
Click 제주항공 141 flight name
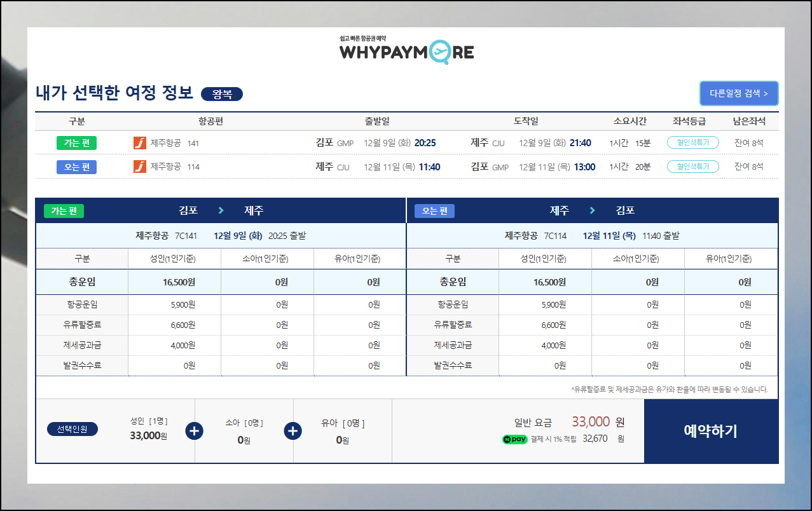[x=175, y=143]
